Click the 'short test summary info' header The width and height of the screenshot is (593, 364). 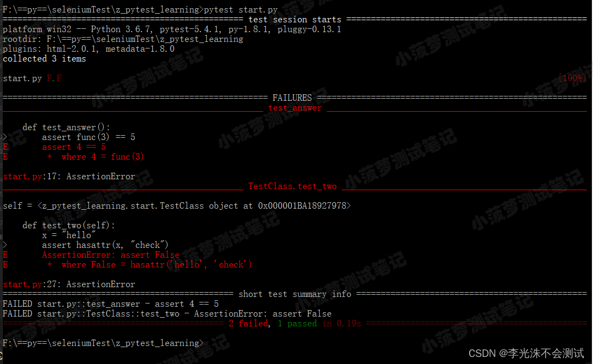point(295,294)
